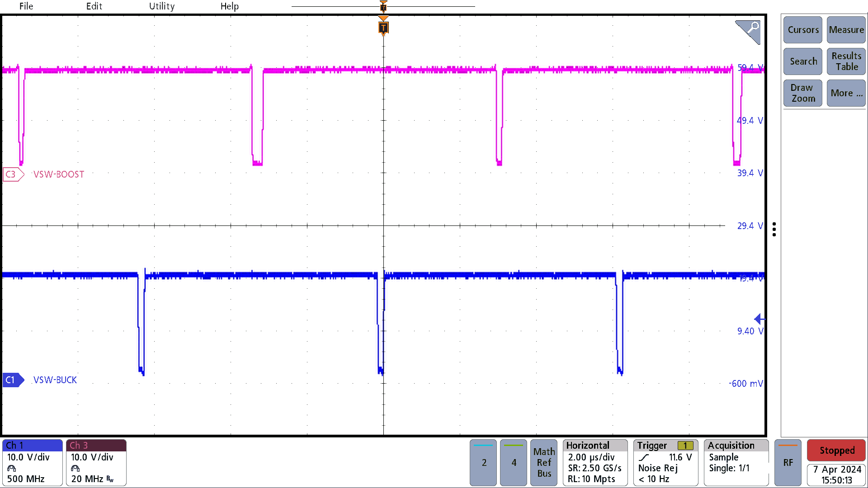The image size is (868, 488).
Task: Click the blue trigger level arrow indicator
Action: [759, 319]
